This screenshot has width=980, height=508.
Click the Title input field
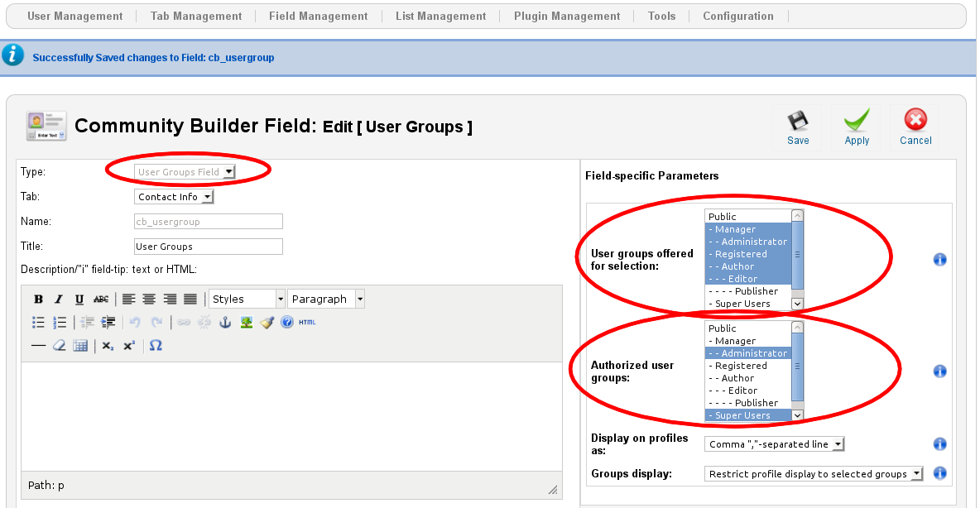coord(209,247)
